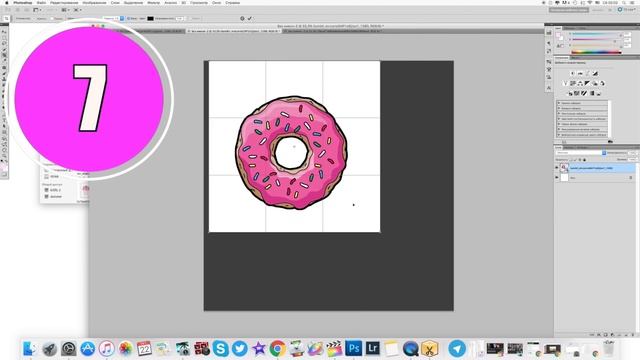Toggle the Shield checkbox in options bar
The height and width of the screenshot is (360, 640).
(x=128, y=18)
